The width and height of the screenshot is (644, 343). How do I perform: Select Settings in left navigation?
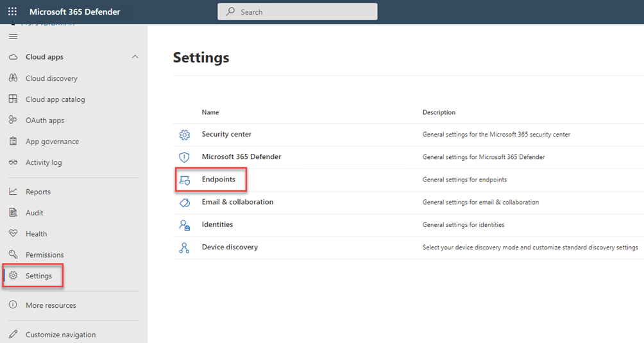[38, 276]
